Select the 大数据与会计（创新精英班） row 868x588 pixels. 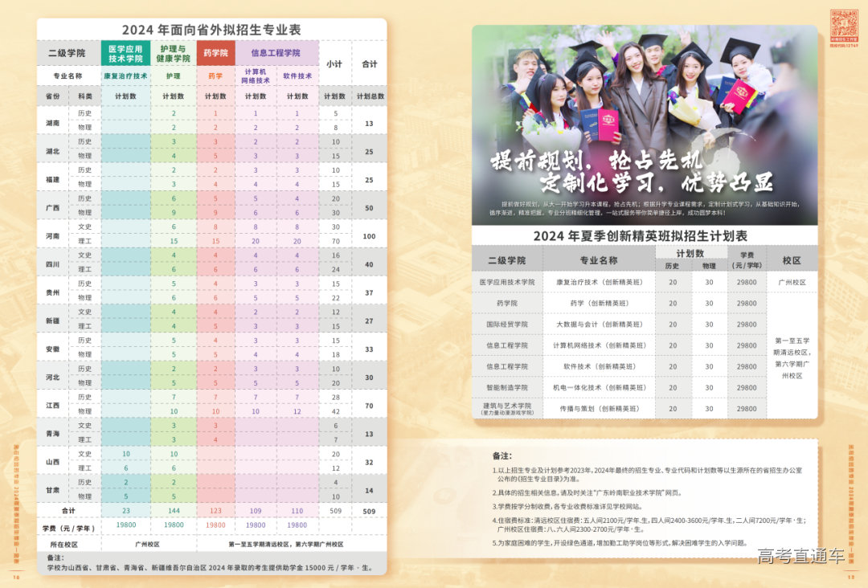coord(600,325)
